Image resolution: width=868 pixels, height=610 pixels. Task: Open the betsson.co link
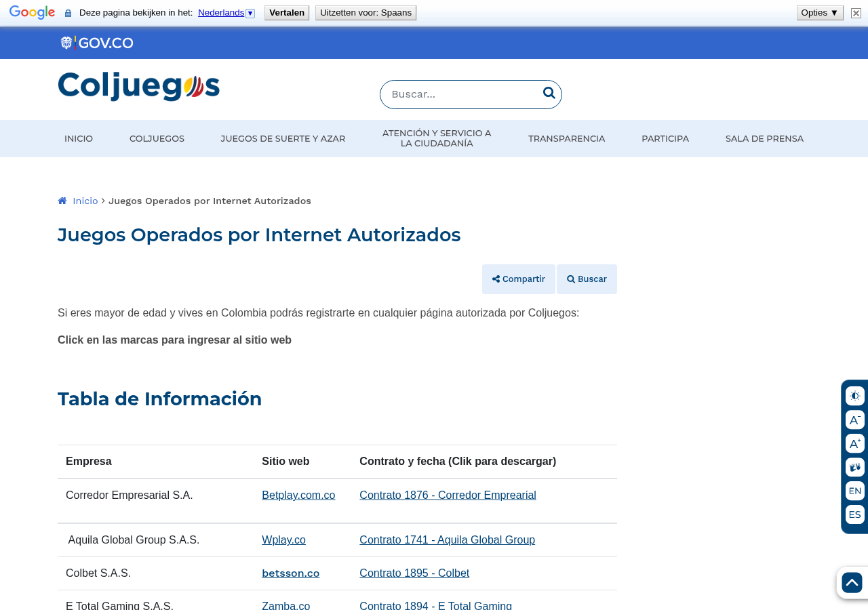[x=290, y=573]
